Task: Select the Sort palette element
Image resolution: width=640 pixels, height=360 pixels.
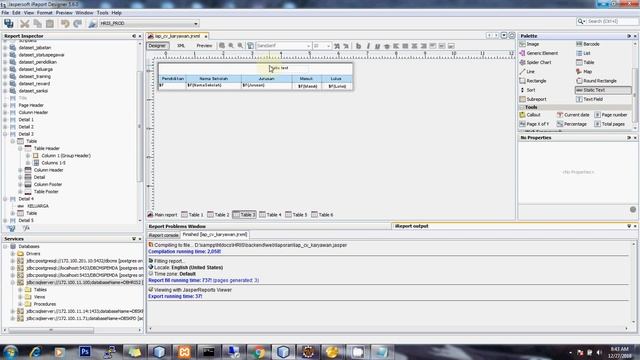Action: click(527, 90)
